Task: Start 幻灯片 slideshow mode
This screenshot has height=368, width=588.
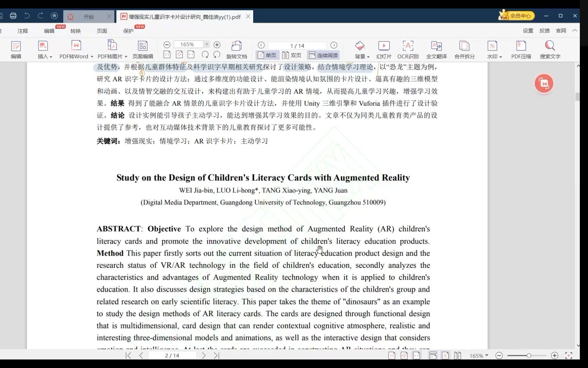Action: point(384,49)
